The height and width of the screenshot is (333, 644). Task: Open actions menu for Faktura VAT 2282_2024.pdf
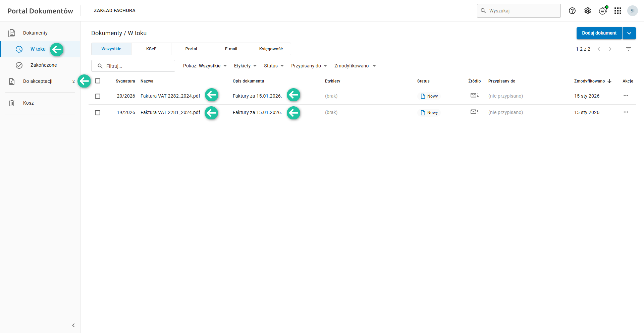pyautogui.click(x=626, y=96)
